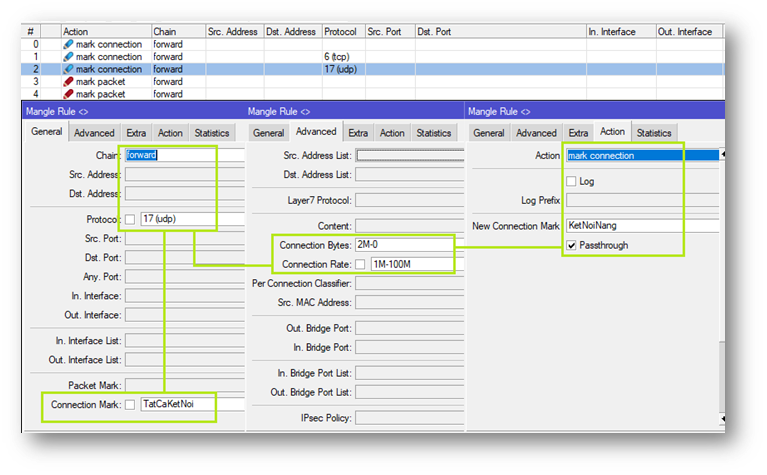
Task: Click the In. Interface column header
Action: (x=621, y=31)
